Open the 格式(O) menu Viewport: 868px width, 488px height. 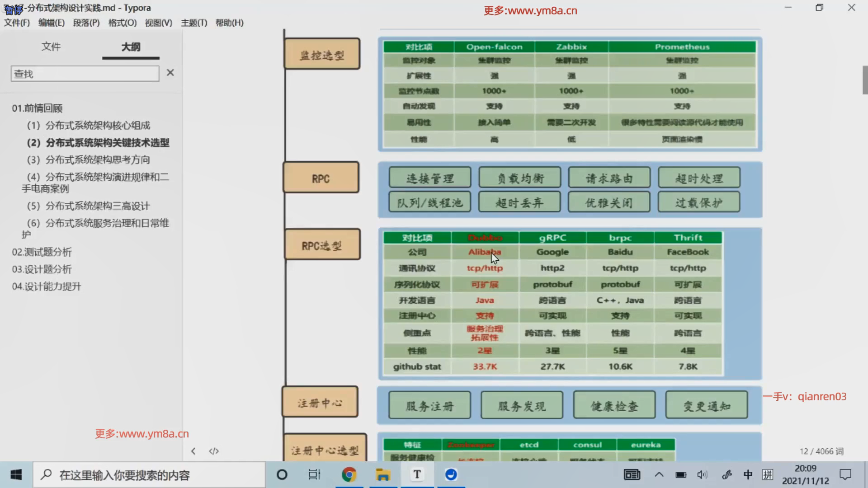[122, 23]
